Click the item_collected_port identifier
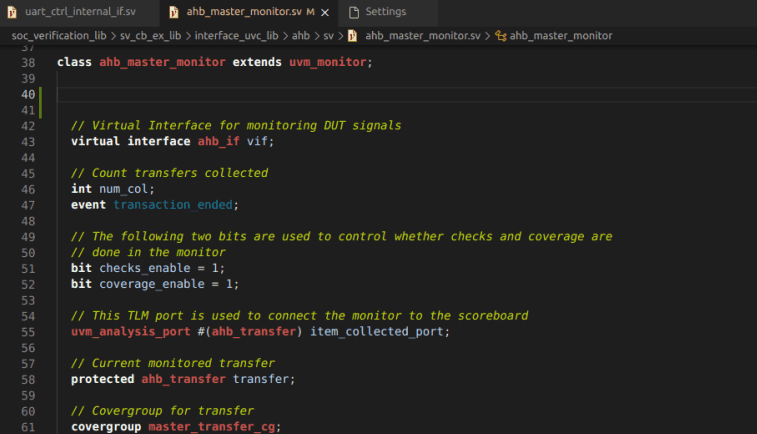 point(381,331)
